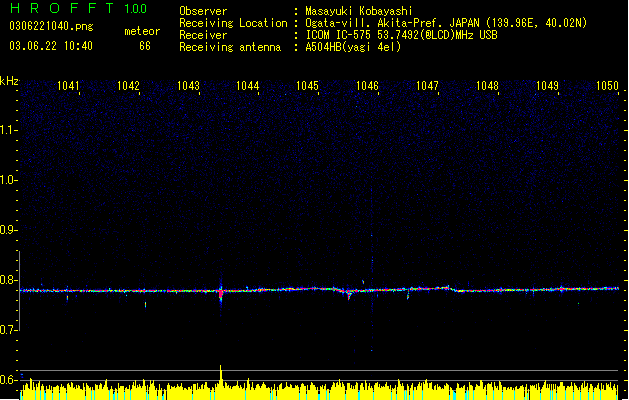Click the strong echo burst near 1043
Screen dimensions: 629x400
[221, 293]
